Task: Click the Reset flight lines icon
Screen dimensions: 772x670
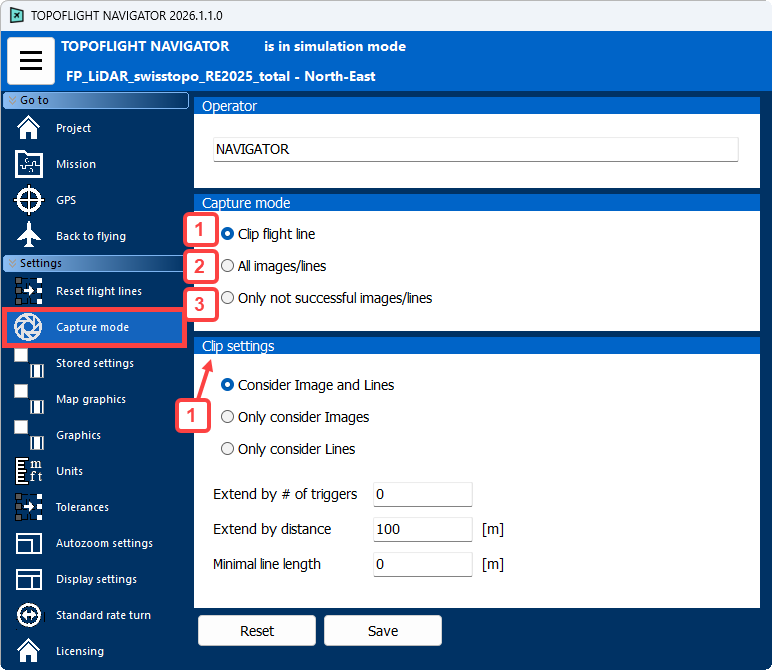Action: point(29,291)
